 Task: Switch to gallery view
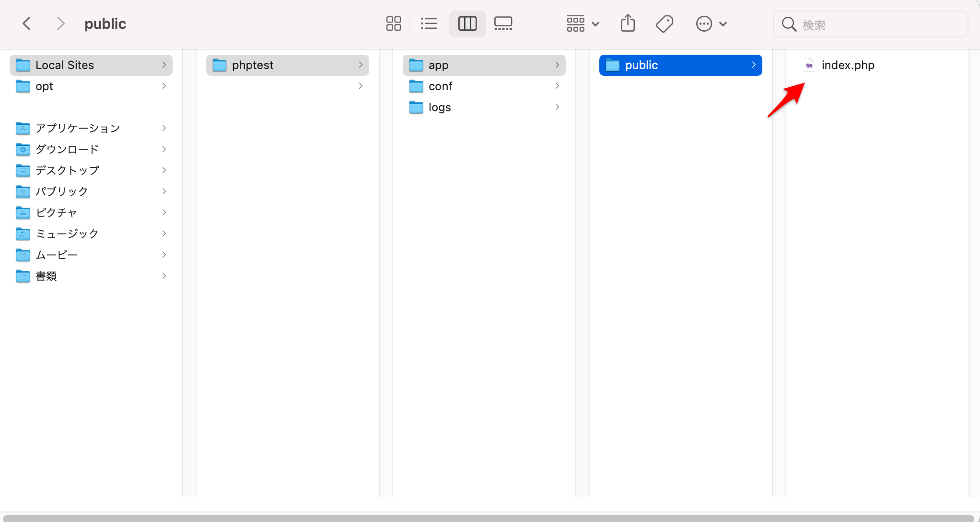(x=503, y=24)
